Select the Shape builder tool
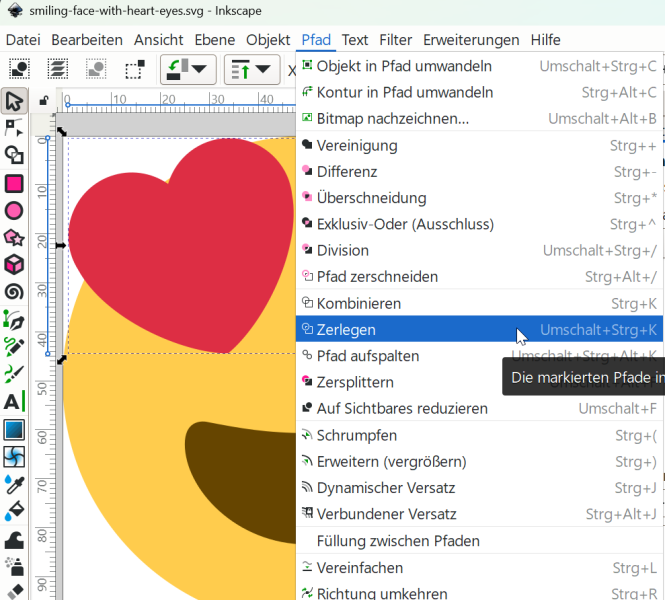 point(14,155)
